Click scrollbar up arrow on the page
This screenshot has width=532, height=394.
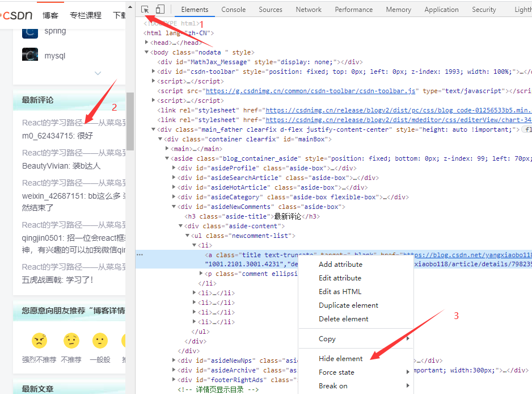point(130,7)
